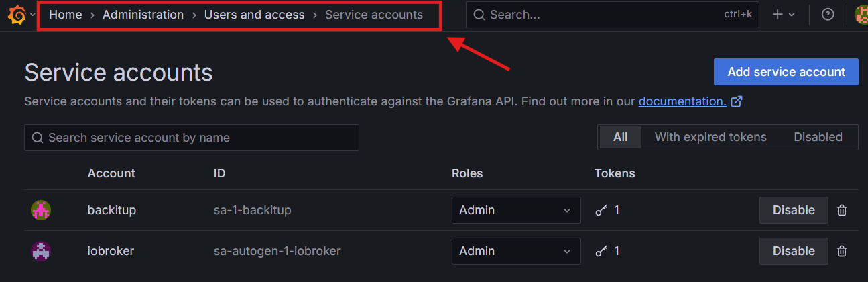Select the All filter option

click(x=620, y=137)
